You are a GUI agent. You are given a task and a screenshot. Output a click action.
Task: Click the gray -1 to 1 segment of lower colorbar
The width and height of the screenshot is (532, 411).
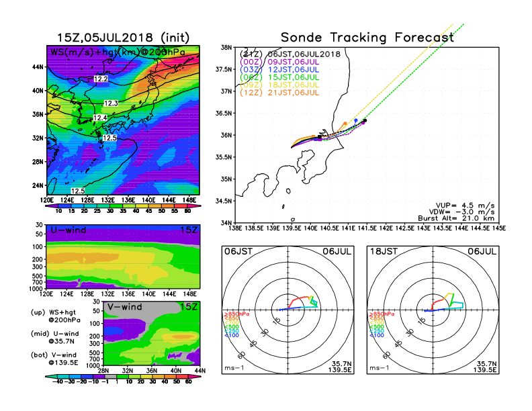coord(110,377)
